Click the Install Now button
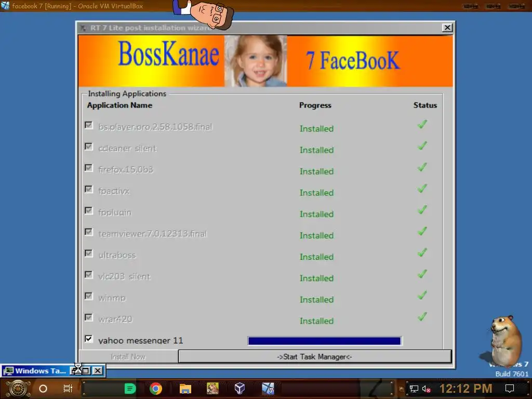The height and width of the screenshot is (399, 532). click(128, 356)
